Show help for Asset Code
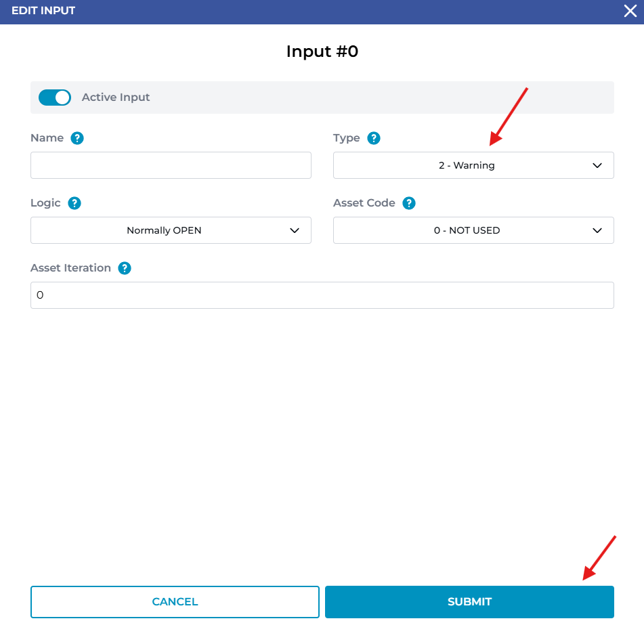 coord(409,203)
